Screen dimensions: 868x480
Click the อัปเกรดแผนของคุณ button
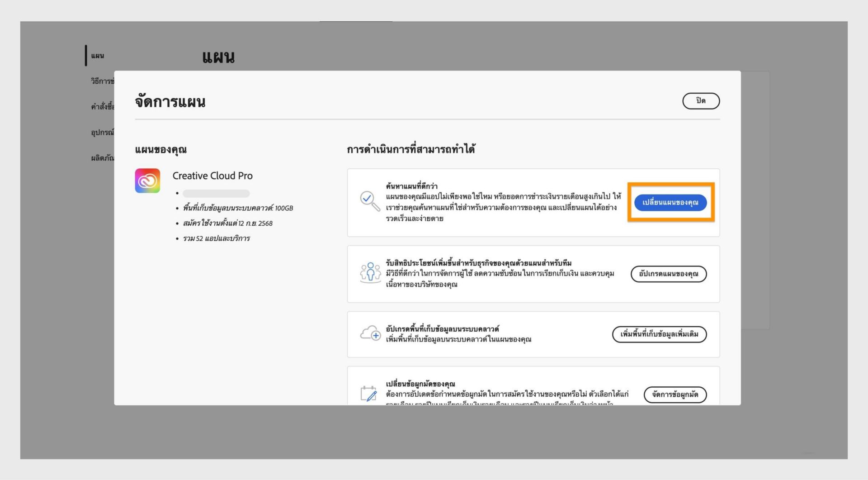coord(668,274)
